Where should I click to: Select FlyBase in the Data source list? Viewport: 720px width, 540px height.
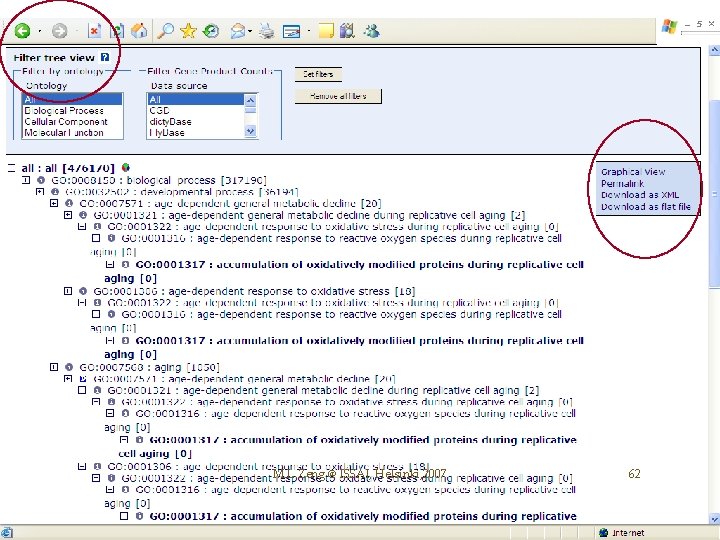pyautogui.click(x=196, y=133)
